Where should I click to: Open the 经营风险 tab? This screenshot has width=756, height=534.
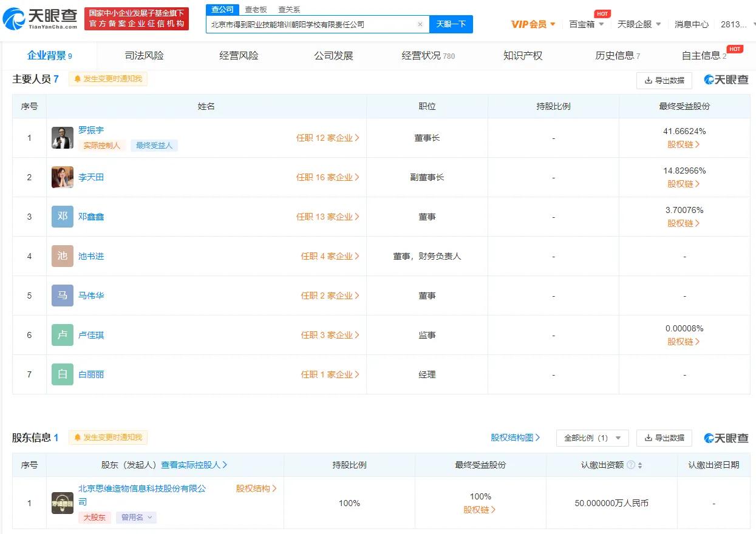pos(239,56)
